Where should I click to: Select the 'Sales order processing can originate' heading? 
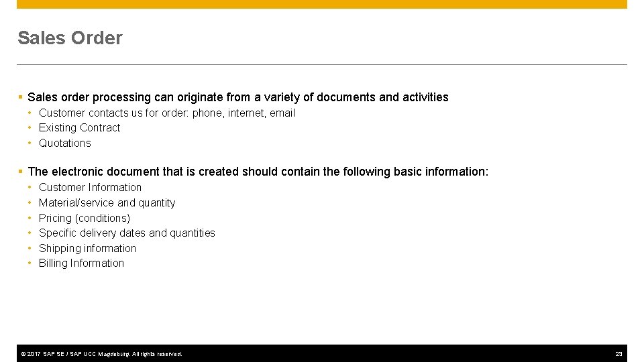237,97
